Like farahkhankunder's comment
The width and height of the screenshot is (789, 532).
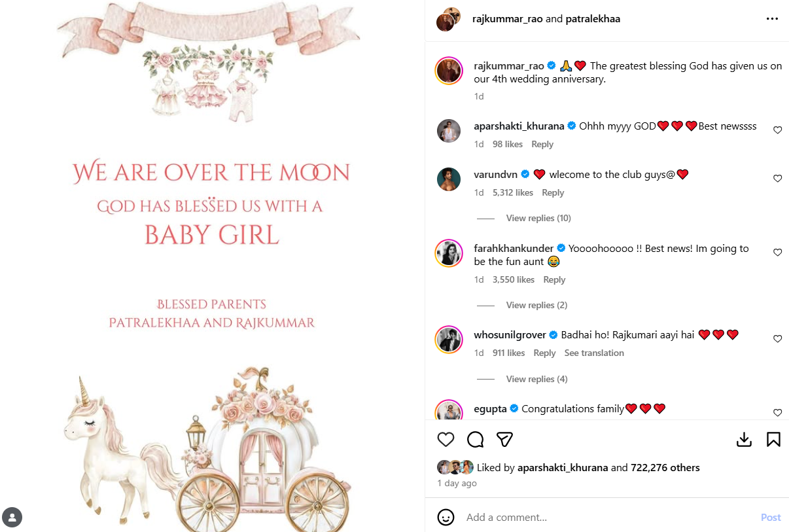coord(777,253)
